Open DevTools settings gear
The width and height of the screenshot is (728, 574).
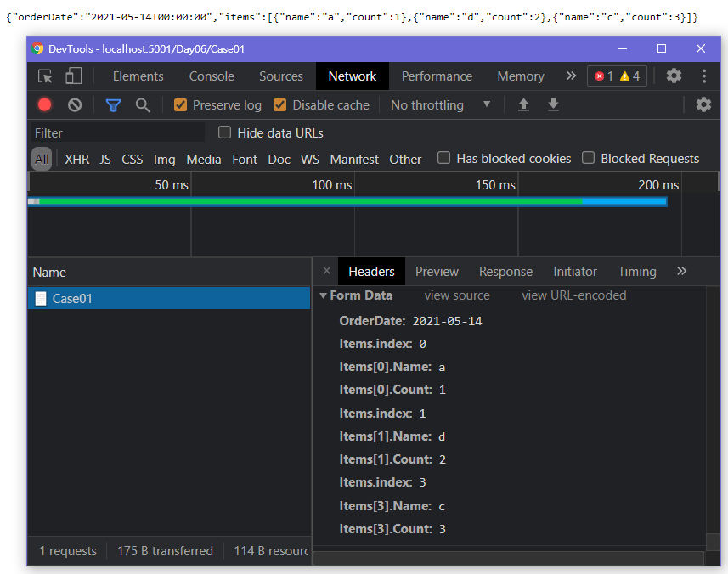[674, 76]
